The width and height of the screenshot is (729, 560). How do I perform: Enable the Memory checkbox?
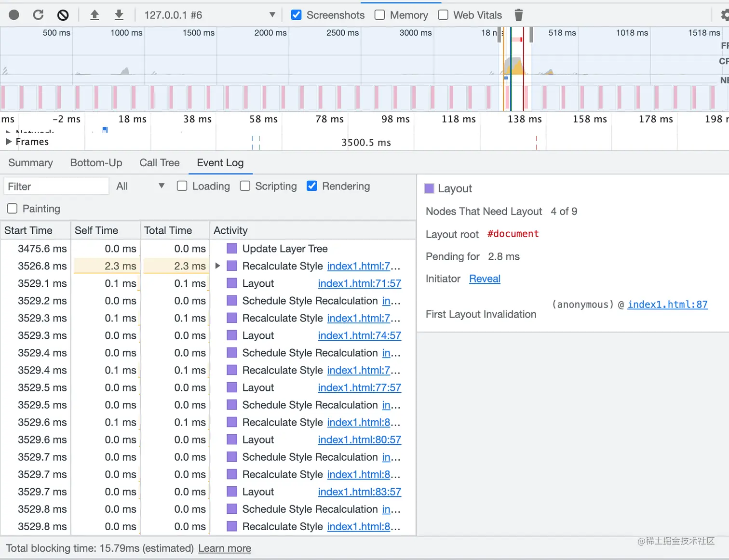pos(380,15)
